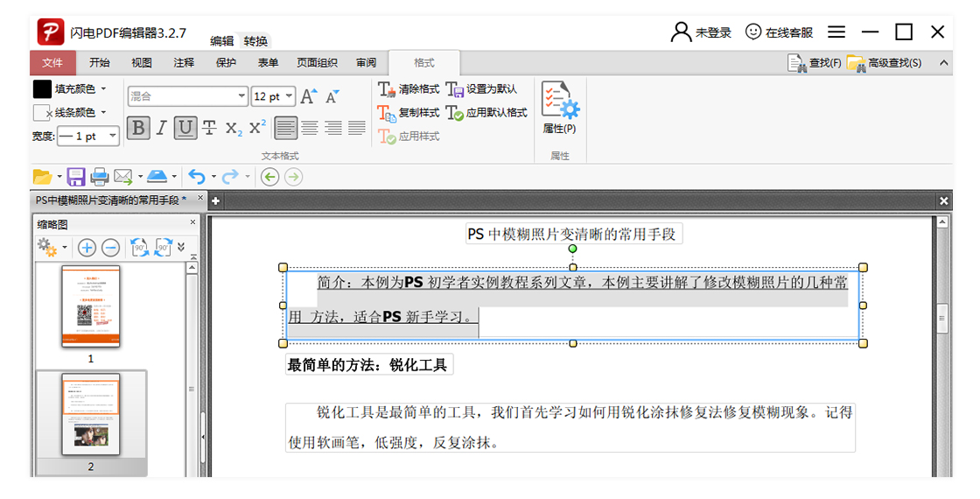Image resolution: width=980 pixels, height=499 pixels.
Task: Open 填充颜色 fill color dropdown arrow
Action: point(104,88)
